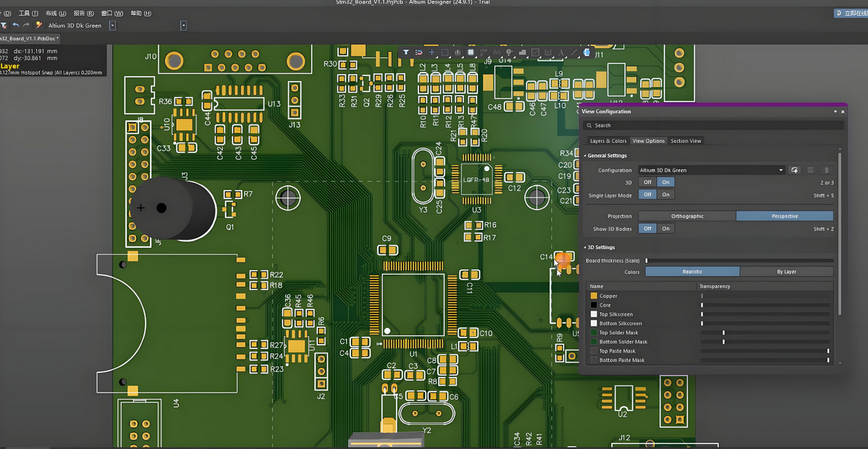Select the Place String 'A' icon

(561, 52)
